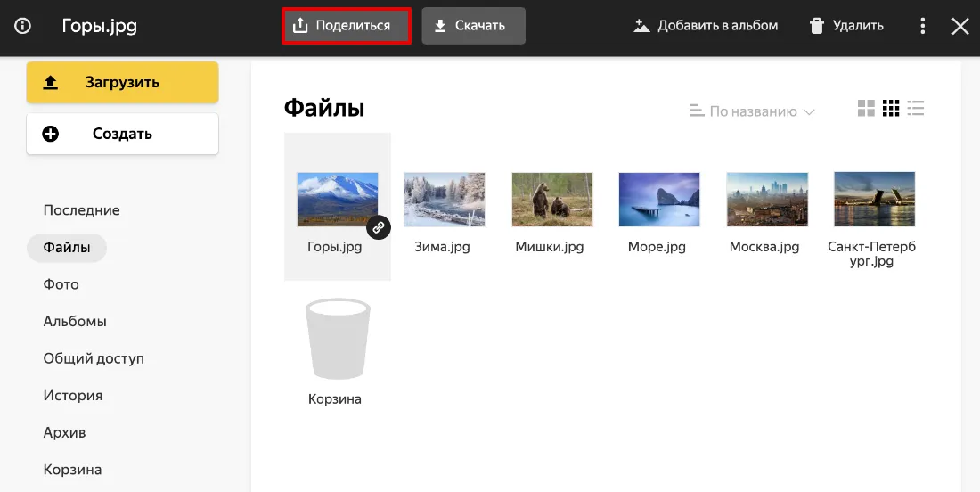Image resolution: width=980 pixels, height=492 pixels.
Task: Click the Зима.jpg file name label
Action: (x=442, y=247)
